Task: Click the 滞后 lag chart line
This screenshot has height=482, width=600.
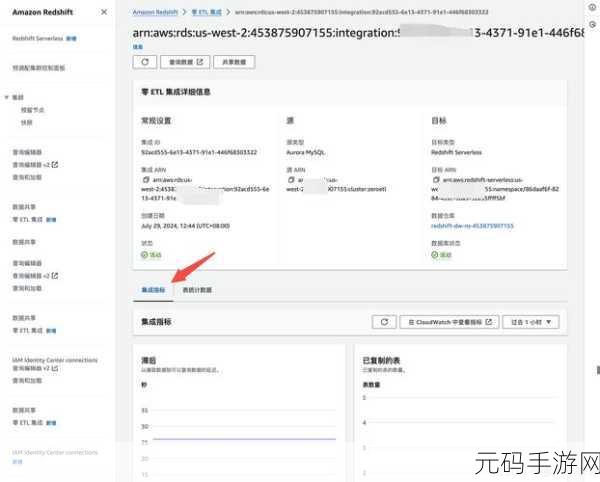Action: point(244,439)
